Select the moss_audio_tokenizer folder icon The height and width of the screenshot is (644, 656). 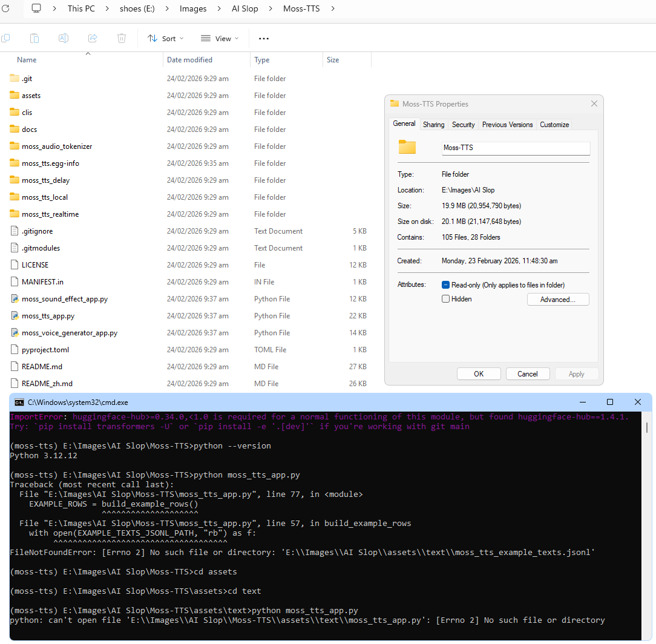click(15, 146)
